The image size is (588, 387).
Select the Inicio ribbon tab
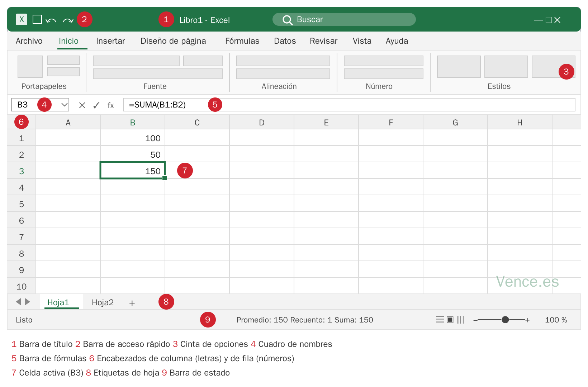(x=68, y=41)
